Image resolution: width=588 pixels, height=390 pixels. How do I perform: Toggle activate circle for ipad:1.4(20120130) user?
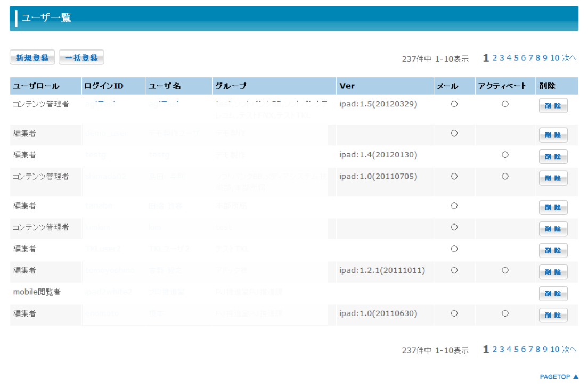click(x=505, y=155)
